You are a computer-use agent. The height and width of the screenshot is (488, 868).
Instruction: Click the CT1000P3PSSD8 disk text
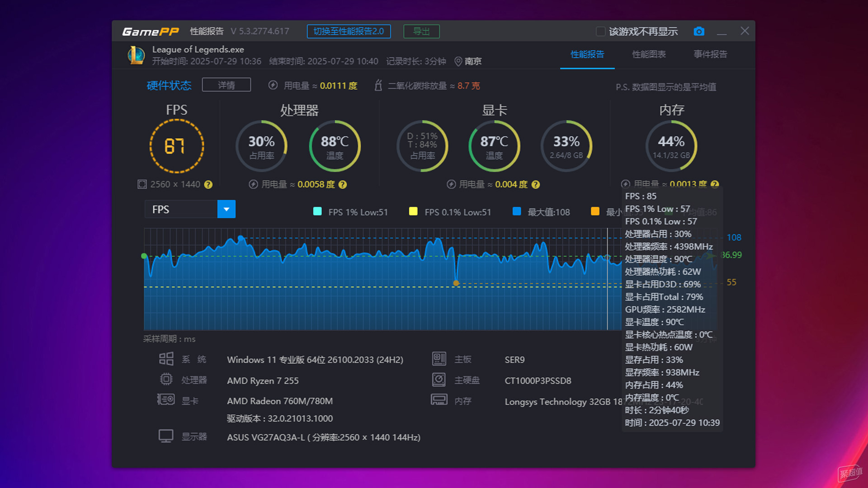point(538,380)
